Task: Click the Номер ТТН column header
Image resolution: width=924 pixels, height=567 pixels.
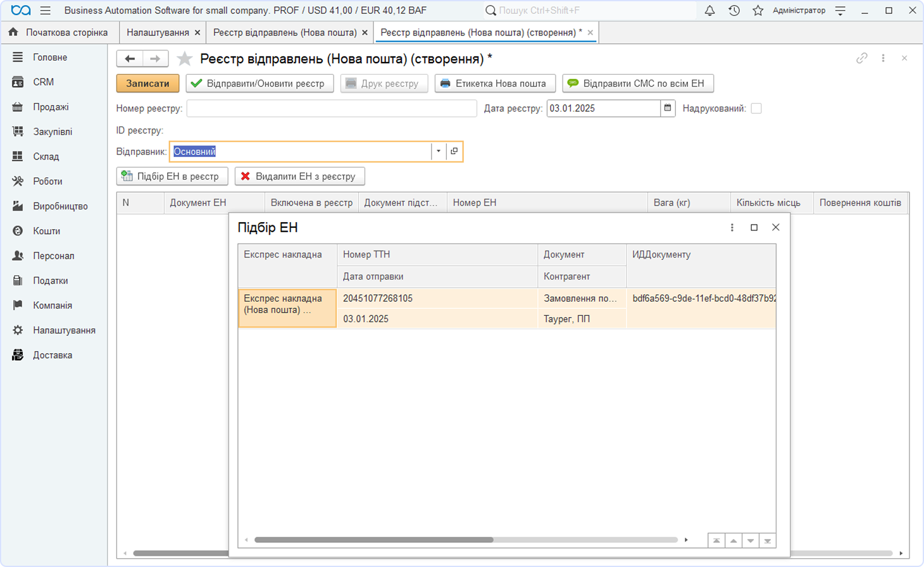Action: pyautogui.click(x=437, y=254)
